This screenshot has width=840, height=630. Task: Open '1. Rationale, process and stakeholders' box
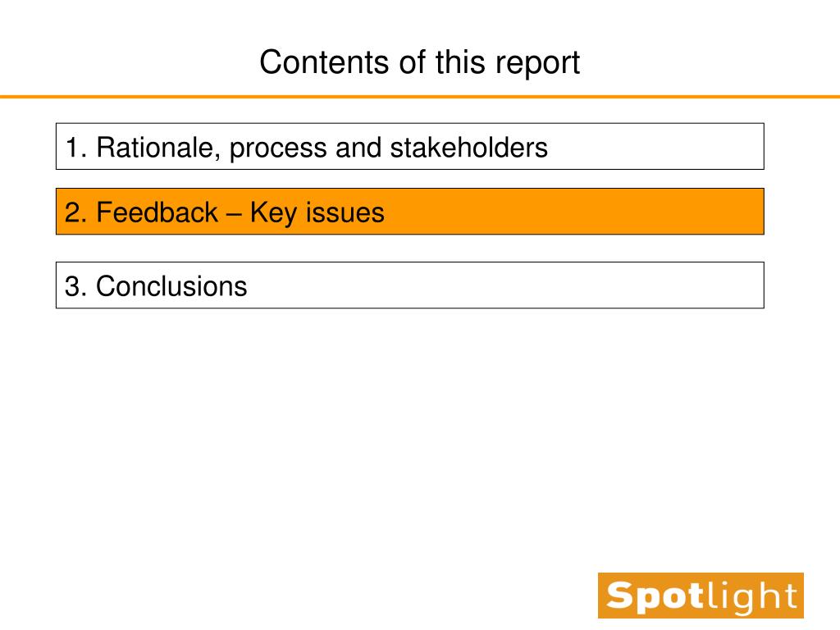pos(410,146)
